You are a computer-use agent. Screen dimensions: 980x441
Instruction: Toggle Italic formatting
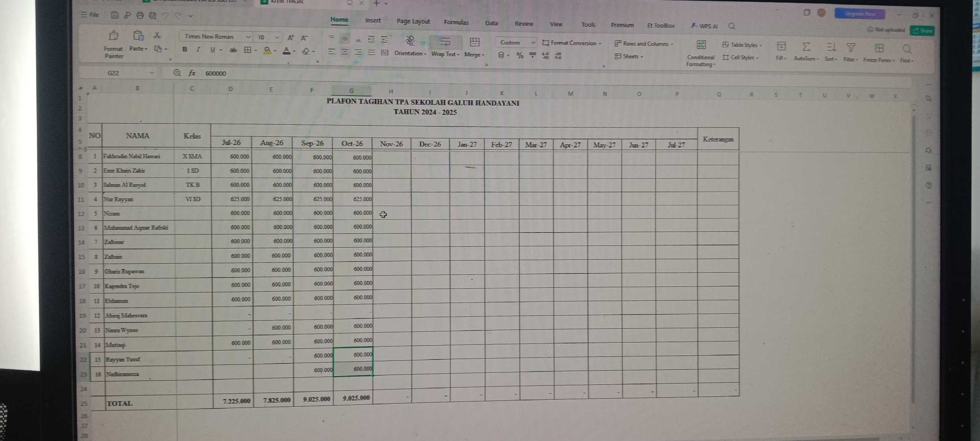tap(198, 49)
